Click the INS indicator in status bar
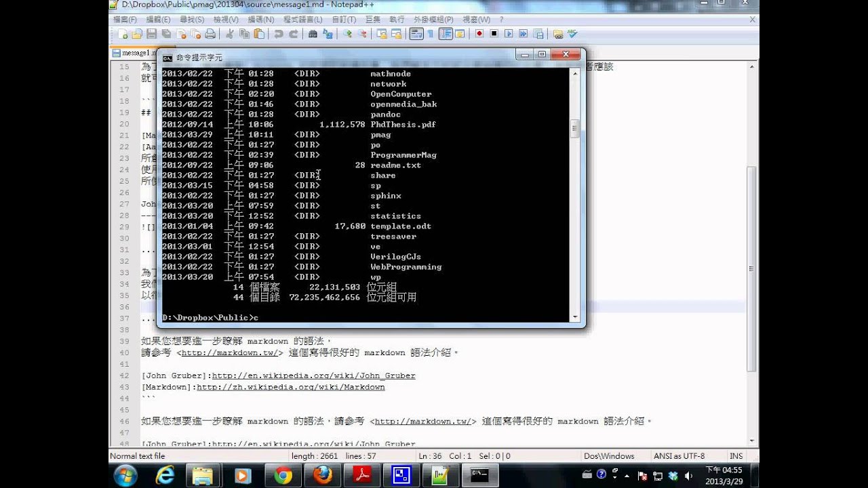 tap(736, 456)
